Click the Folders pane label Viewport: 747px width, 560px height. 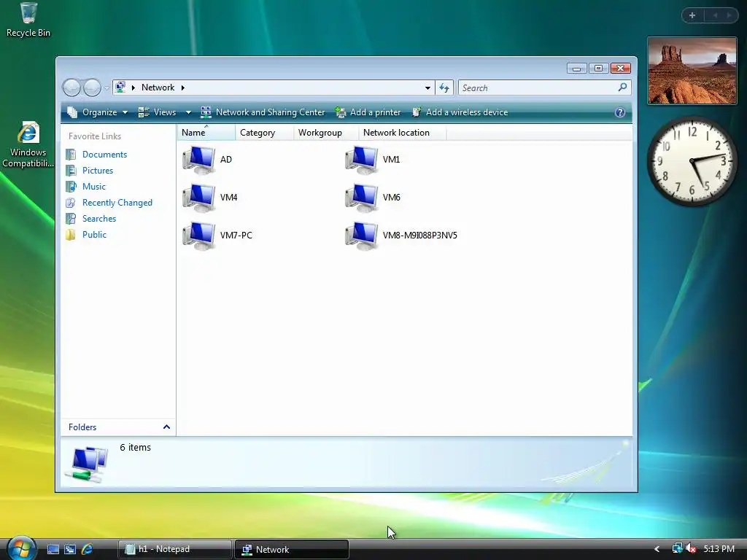[82, 427]
